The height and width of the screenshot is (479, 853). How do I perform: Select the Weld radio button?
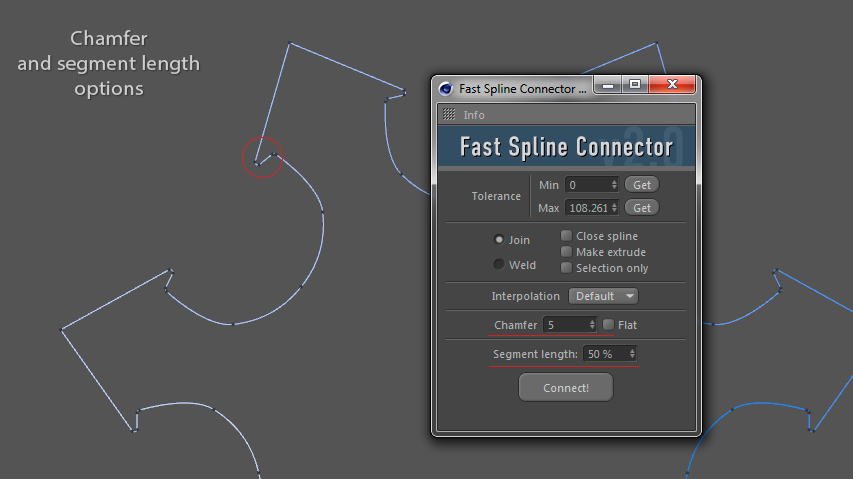498,264
